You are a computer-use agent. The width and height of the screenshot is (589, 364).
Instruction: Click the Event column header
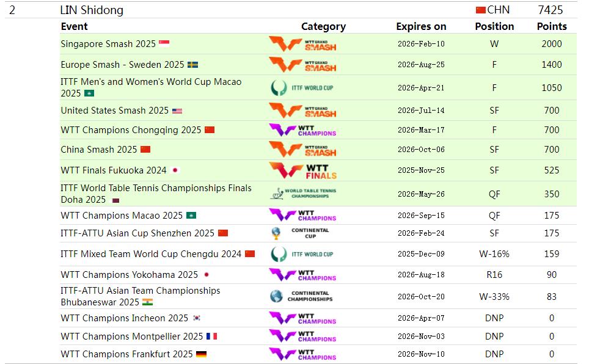(74, 26)
